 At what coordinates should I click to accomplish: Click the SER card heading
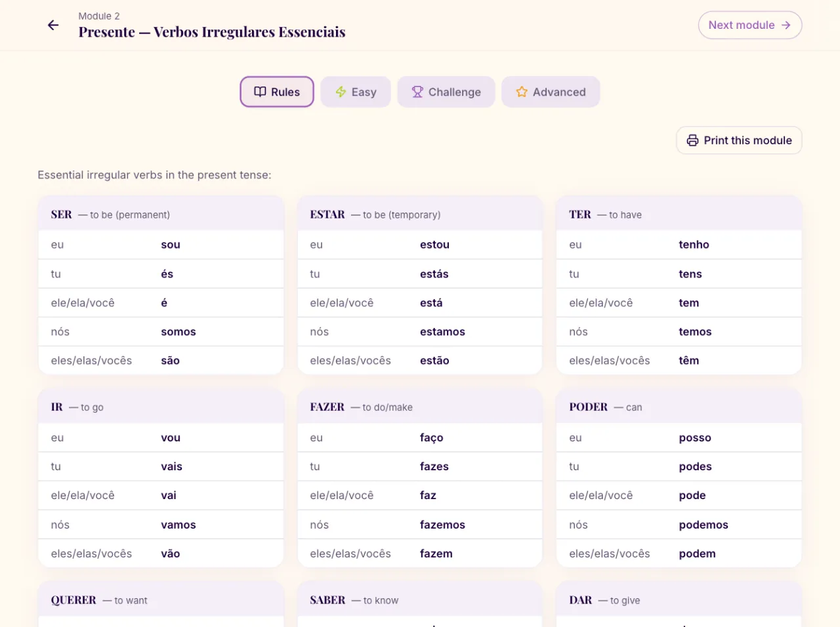point(62,214)
